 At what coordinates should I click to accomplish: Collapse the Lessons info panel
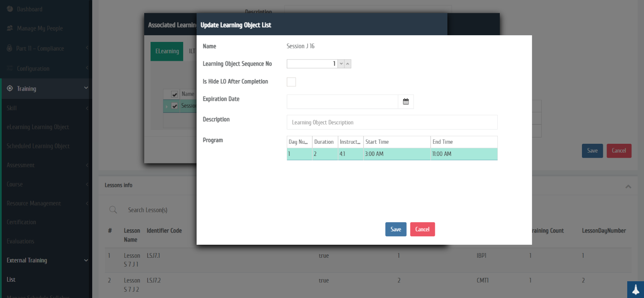[x=628, y=186]
